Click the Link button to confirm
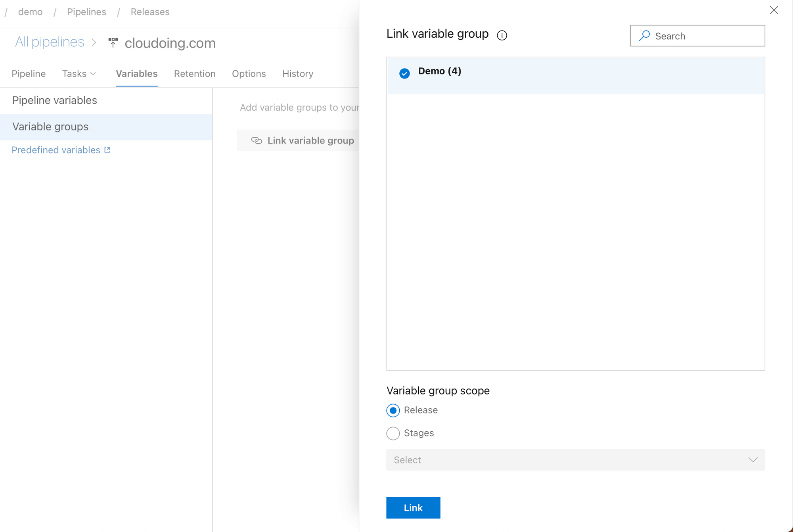Screen dimensions: 793x532 (x=414, y=507)
